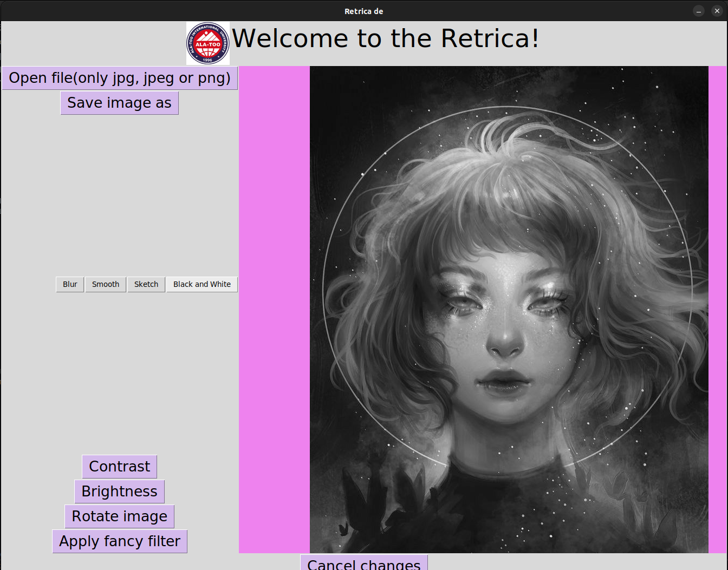Image resolution: width=728 pixels, height=570 pixels.
Task: Apply the Blur filter
Action: [69, 284]
